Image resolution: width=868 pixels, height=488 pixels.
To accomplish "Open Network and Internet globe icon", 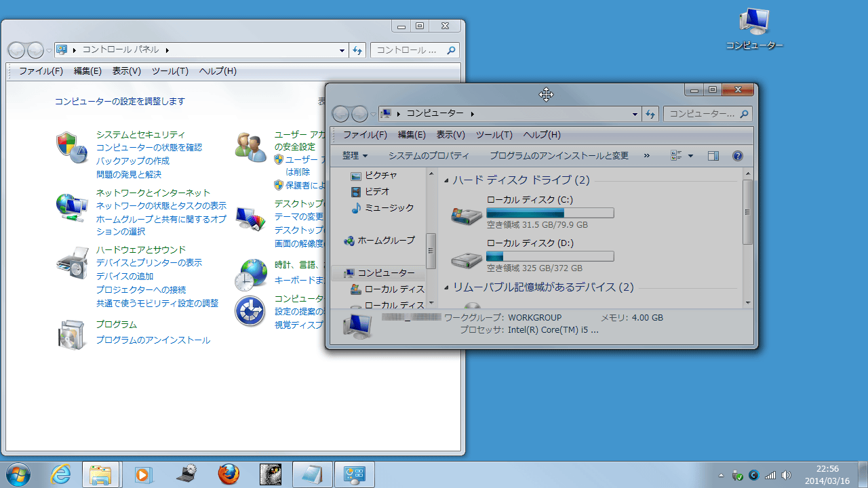I will point(72,207).
